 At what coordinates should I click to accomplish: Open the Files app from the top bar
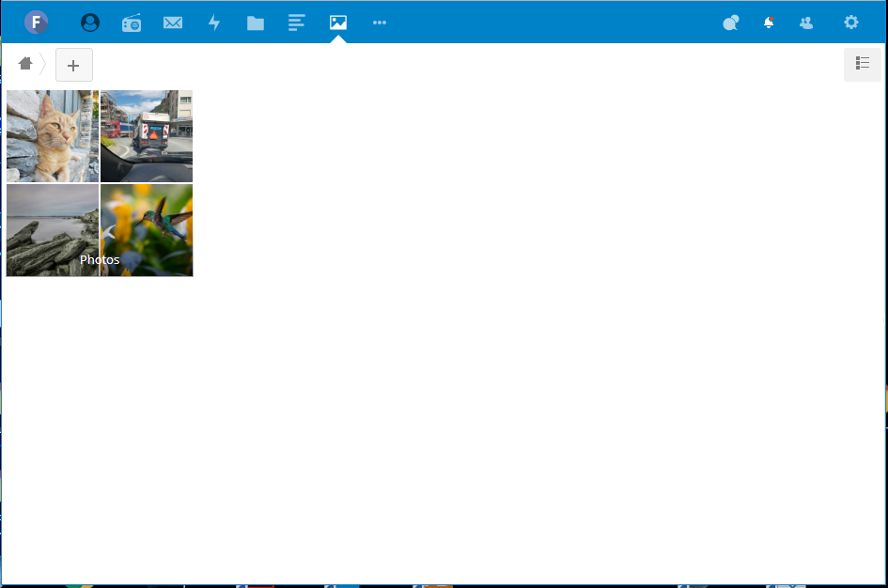[256, 22]
